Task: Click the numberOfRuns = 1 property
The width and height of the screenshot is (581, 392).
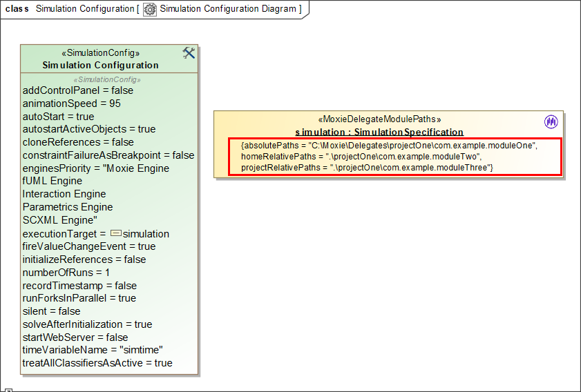Action: 66,273
